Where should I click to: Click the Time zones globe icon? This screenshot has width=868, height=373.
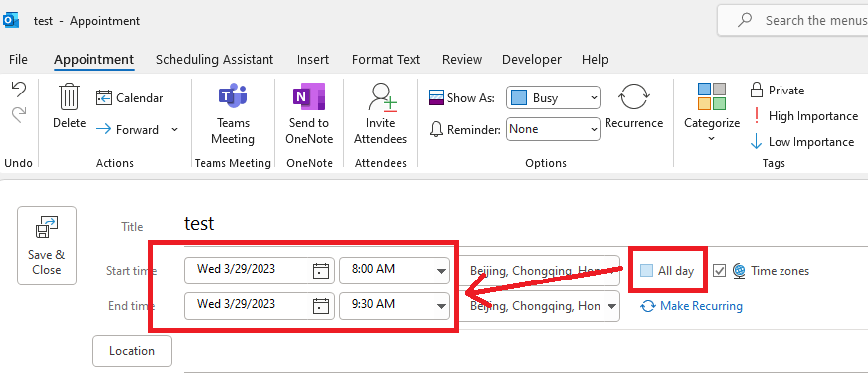(x=739, y=271)
